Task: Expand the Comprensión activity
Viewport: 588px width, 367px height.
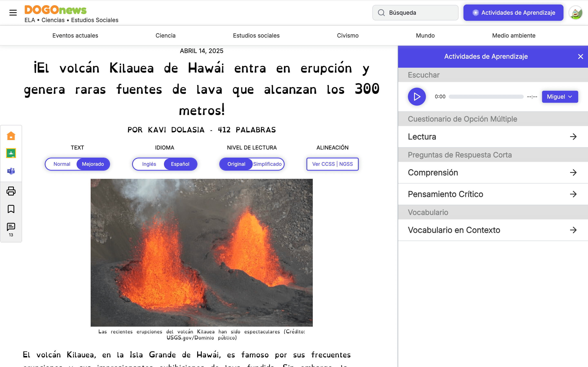Action: 492,172
